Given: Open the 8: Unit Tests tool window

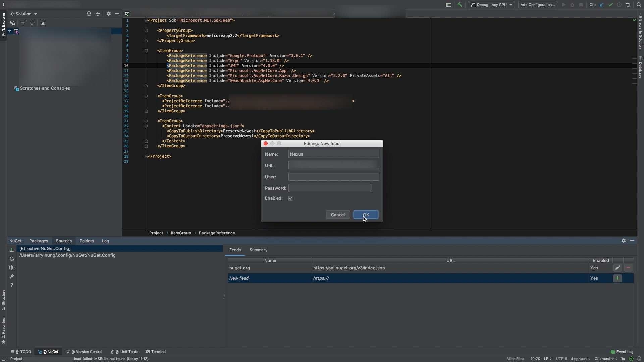Looking at the screenshot, I should tap(124, 352).
